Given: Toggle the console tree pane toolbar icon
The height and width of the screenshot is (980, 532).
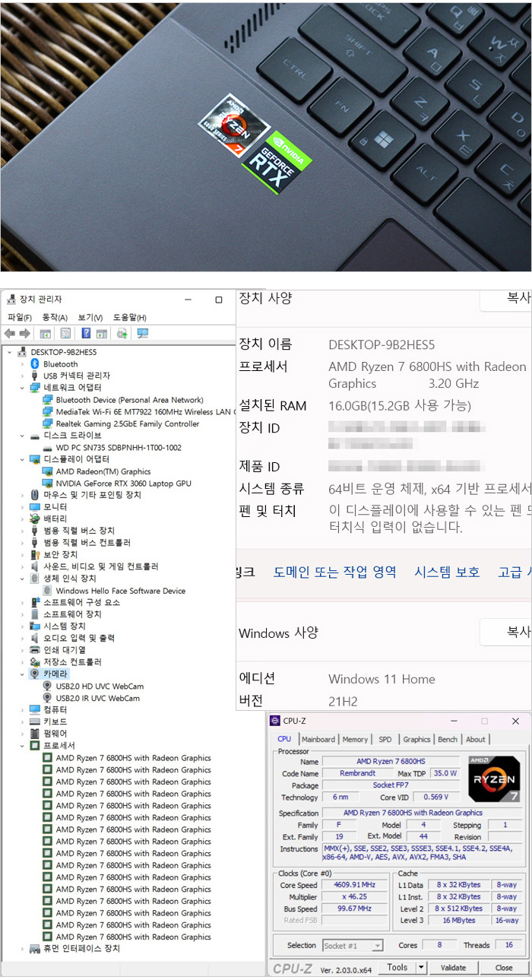Looking at the screenshot, I should tap(46, 333).
